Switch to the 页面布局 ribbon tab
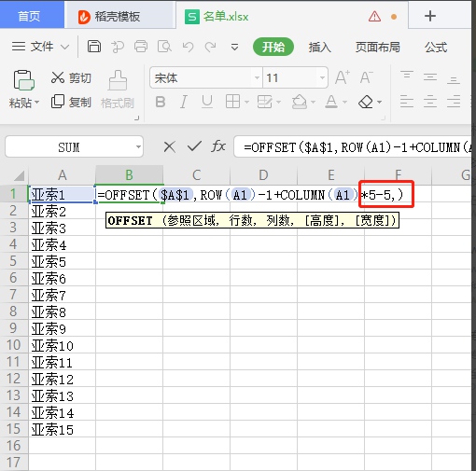This screenshot has width=476, height=471. (x=377, y=48)
